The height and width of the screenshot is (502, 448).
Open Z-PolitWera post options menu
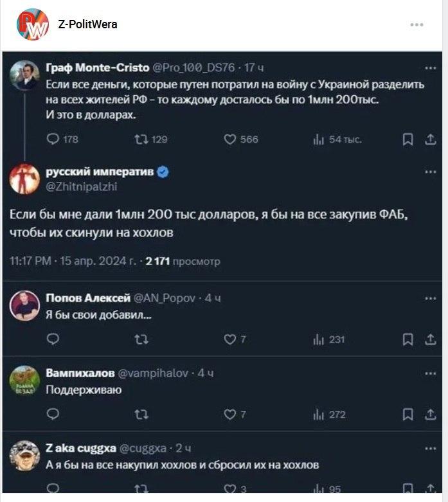click(417, 24)
